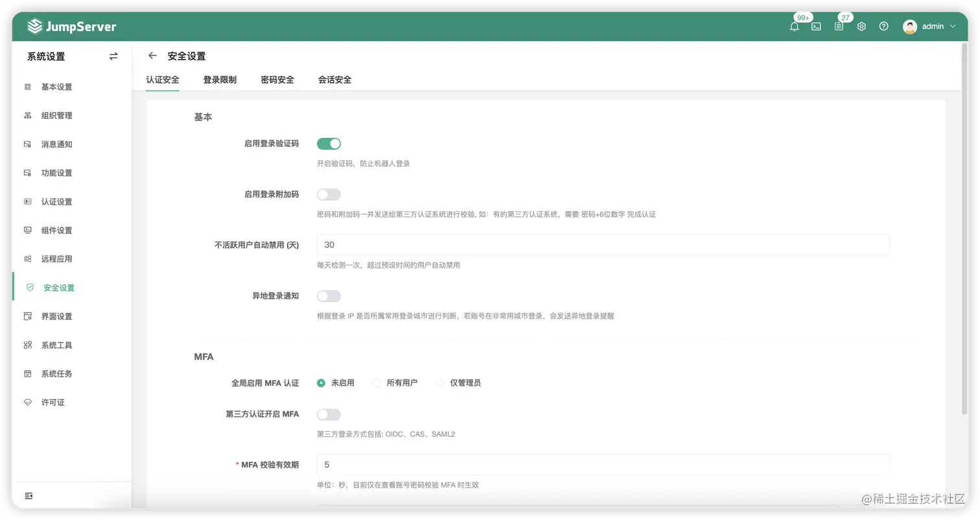This screenshot has height=520, width=980.
Task: Click the back arrow next to 安全设置
Action: pyautogui.click(x=152, y=56)
